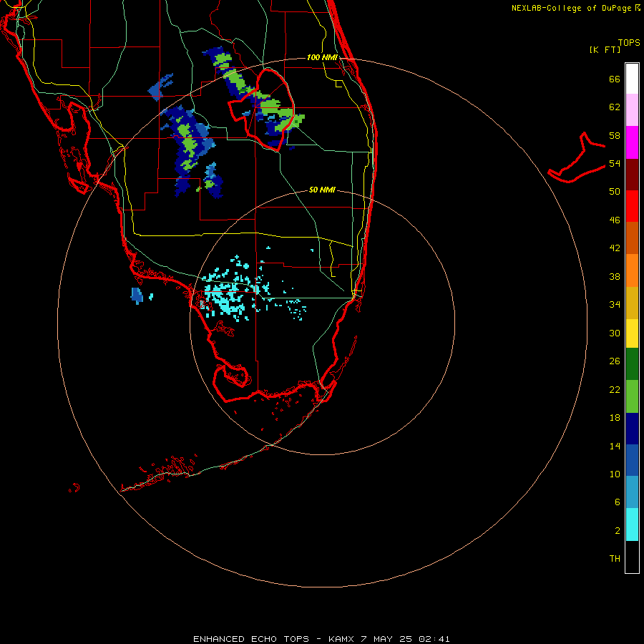Click the 50 NMI range ring label
The image size is (644, 644).
tap(322, 190)
